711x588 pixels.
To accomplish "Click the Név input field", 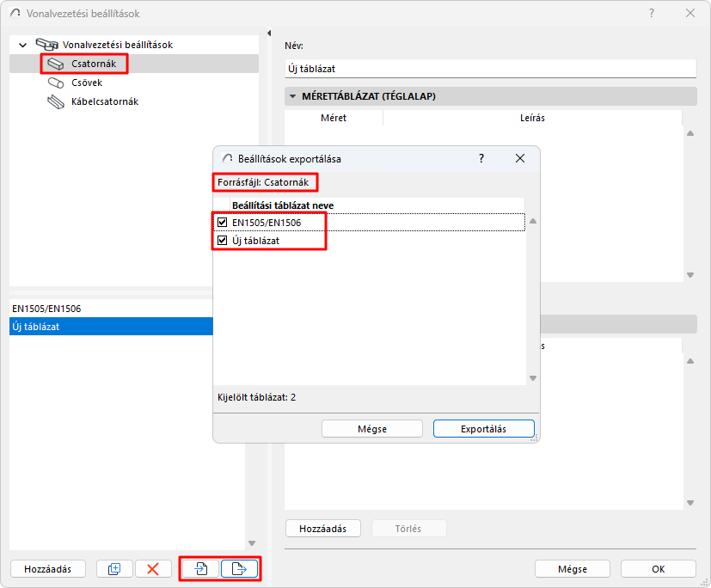I will coord(491,69).
